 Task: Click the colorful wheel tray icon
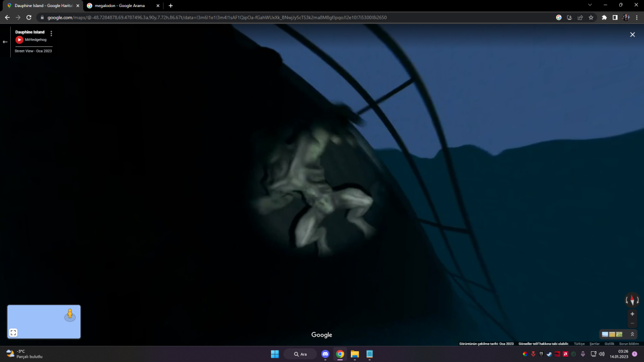[x=525, y=354]
